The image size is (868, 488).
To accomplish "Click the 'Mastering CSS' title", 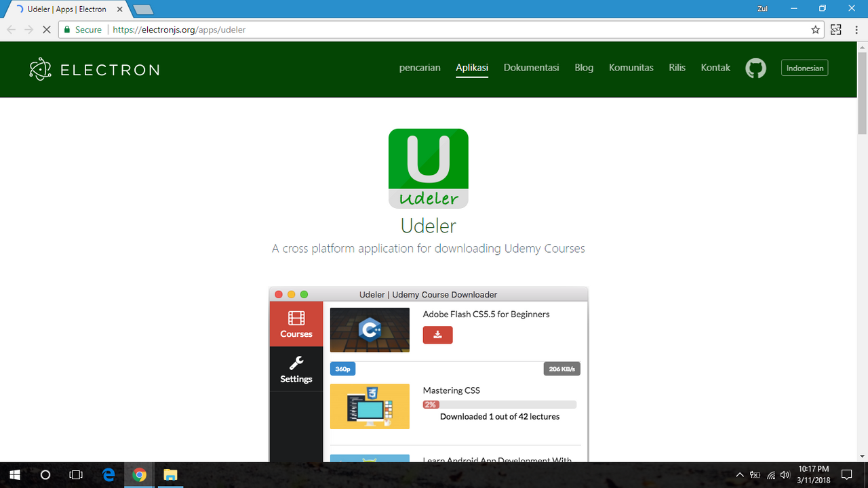I will (x=452, y=390).
